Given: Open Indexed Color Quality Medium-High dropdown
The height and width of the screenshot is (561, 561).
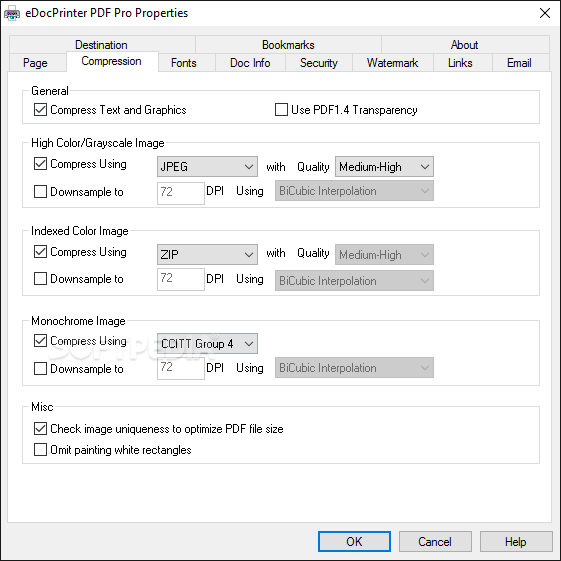Looking at the screenshot, I should pos(384,254).
